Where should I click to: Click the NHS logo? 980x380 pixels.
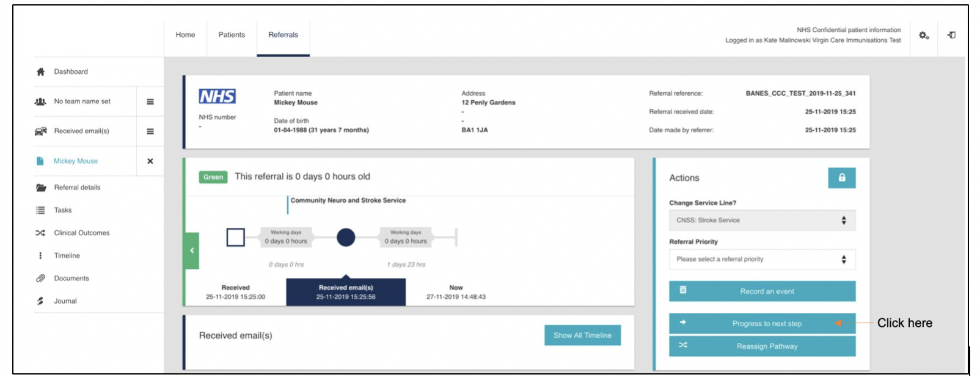coord(217,97)
